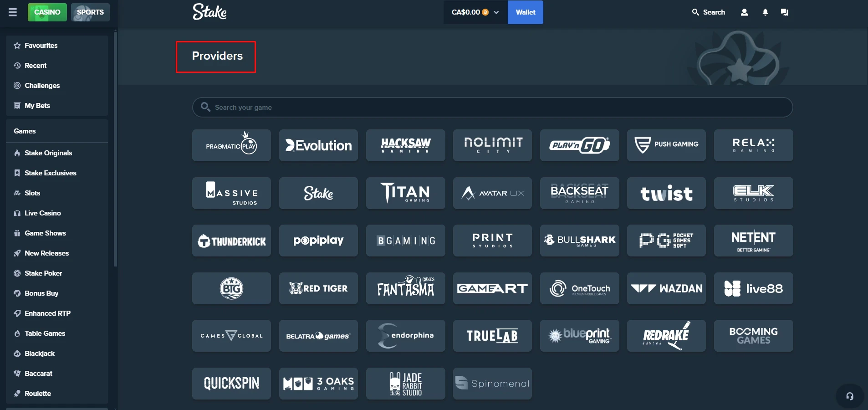Open the live support headset icon
The height and width of the screenshot is (410, 868).
pos(850,396)
